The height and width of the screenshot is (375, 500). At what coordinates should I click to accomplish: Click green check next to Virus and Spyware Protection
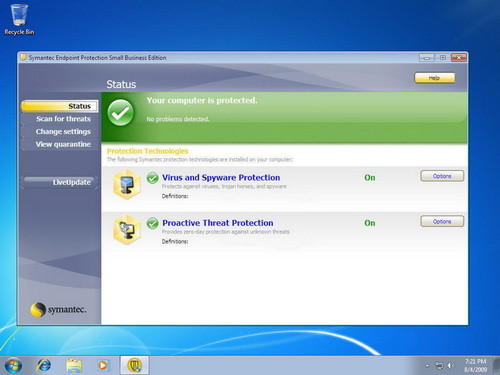click(152, 178)
